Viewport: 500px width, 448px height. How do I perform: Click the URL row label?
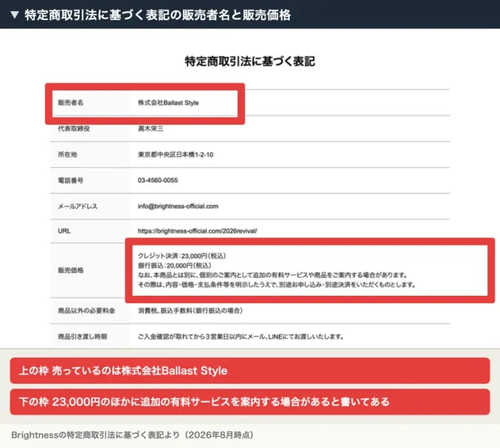point(64,231)
